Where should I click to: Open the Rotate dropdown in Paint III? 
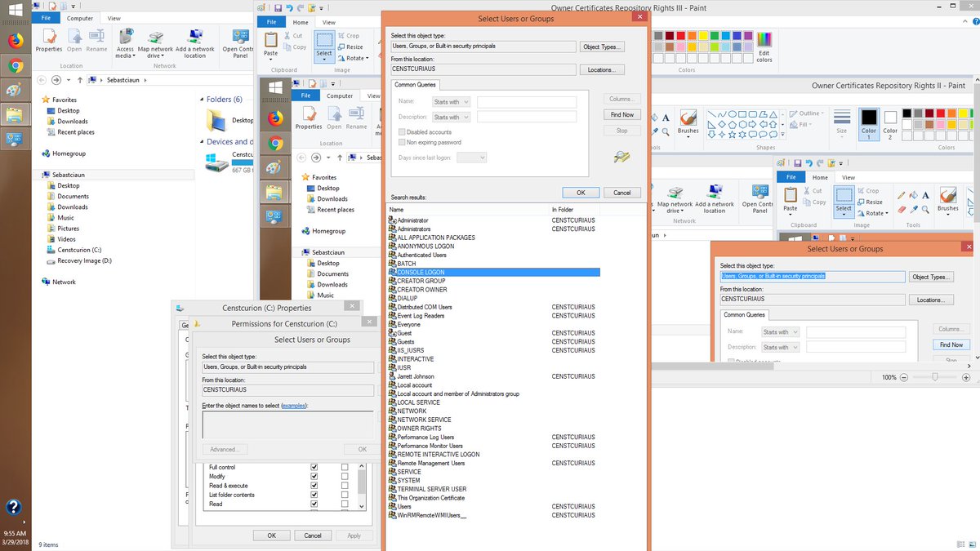pos(352,59)
